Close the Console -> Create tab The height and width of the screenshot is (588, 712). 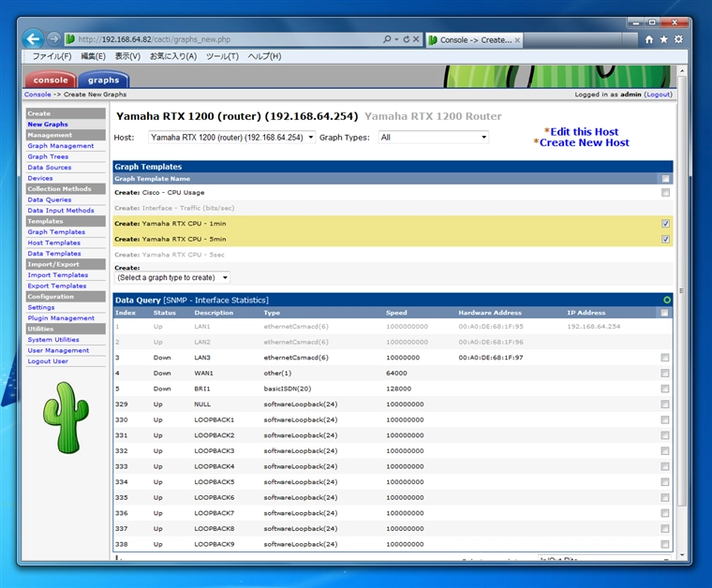click(x=517, y=40)
